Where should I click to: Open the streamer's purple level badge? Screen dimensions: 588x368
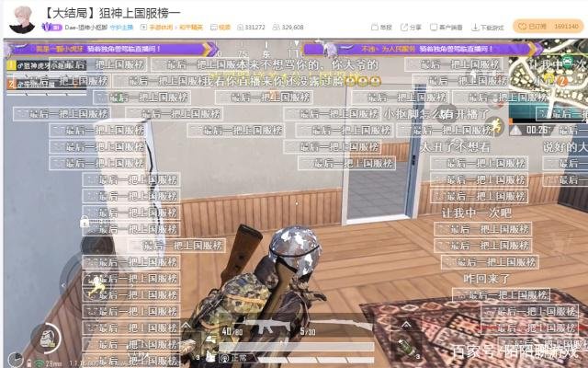tap(51, 28)
